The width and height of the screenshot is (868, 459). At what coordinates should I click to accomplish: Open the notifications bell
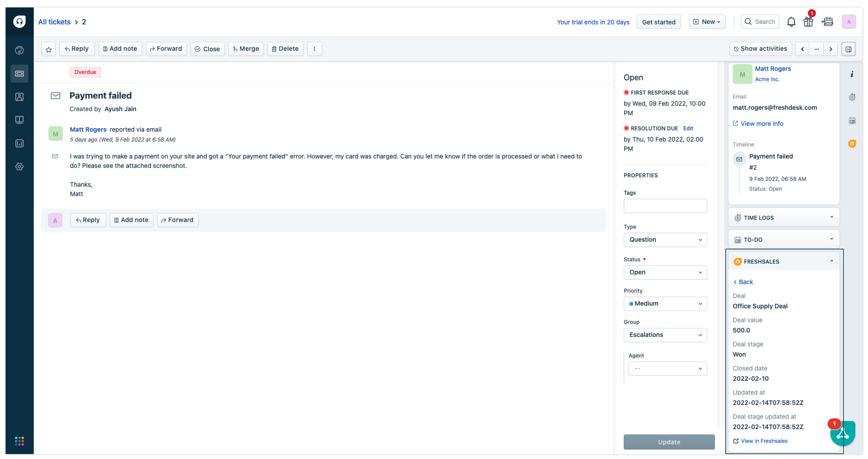[x=791, y=22]
